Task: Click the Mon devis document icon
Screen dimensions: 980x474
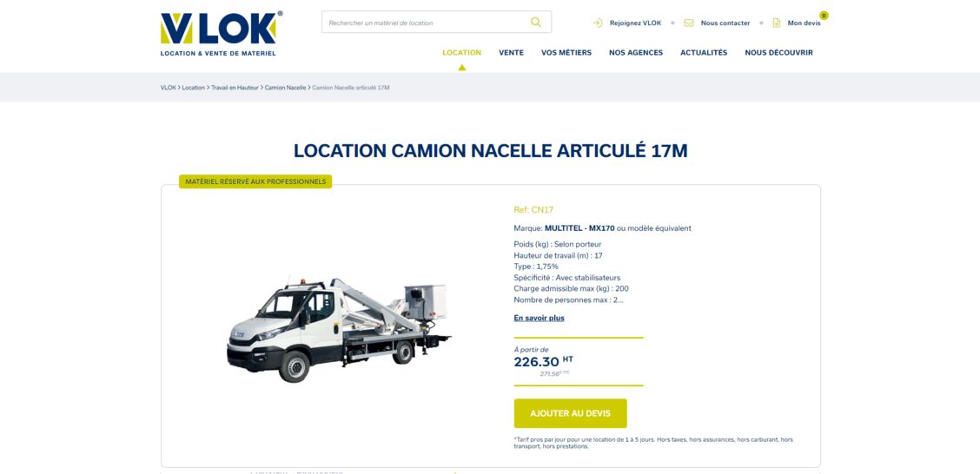Action: click(x=776, y=23)
